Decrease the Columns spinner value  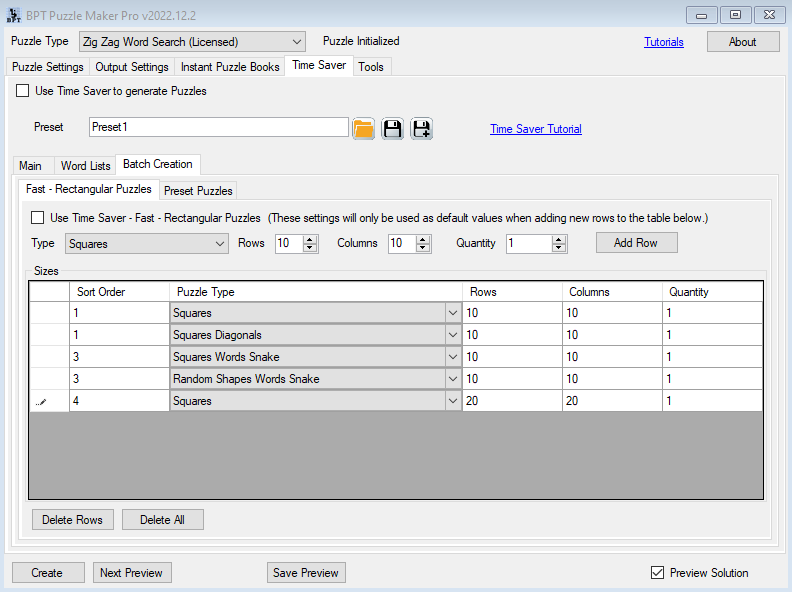[423, 248]
